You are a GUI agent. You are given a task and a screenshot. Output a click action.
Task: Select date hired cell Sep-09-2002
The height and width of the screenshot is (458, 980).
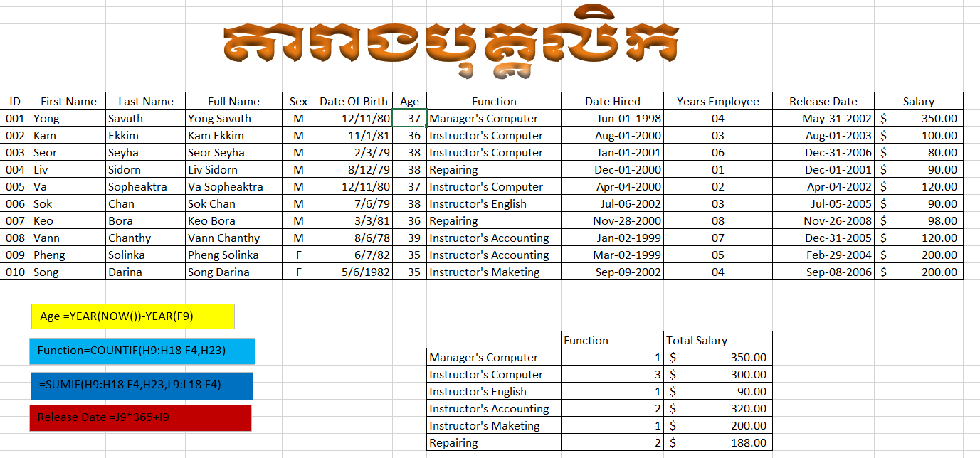[x=613, y=272]
